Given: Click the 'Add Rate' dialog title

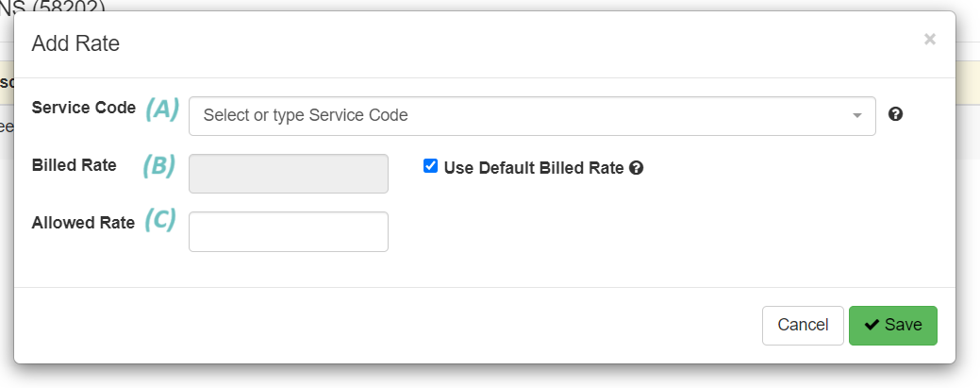Looking at the screenshot, I should (x=75, y=43).
